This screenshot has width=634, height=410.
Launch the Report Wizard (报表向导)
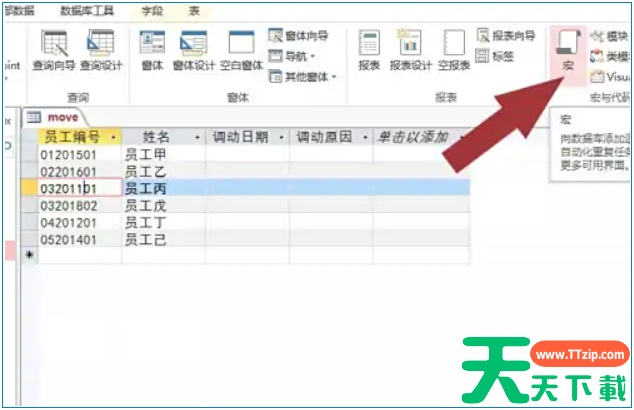[x=505, y=36]
